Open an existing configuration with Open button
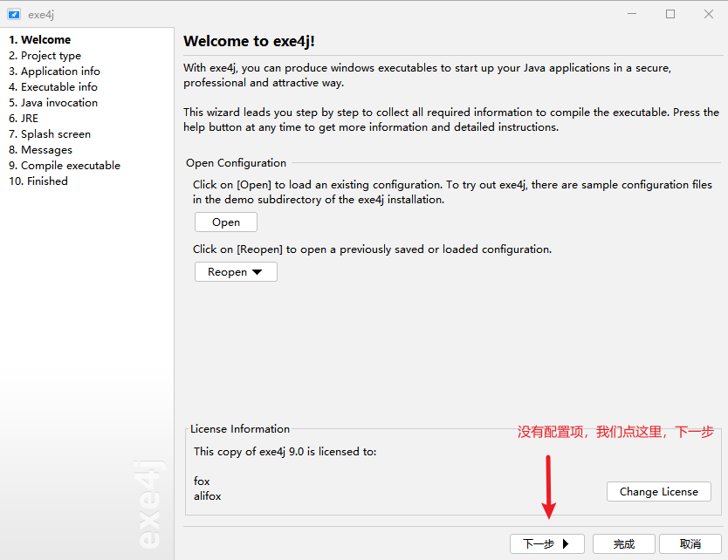The width and height of the screenshot is (728, 560). point(226,222)
